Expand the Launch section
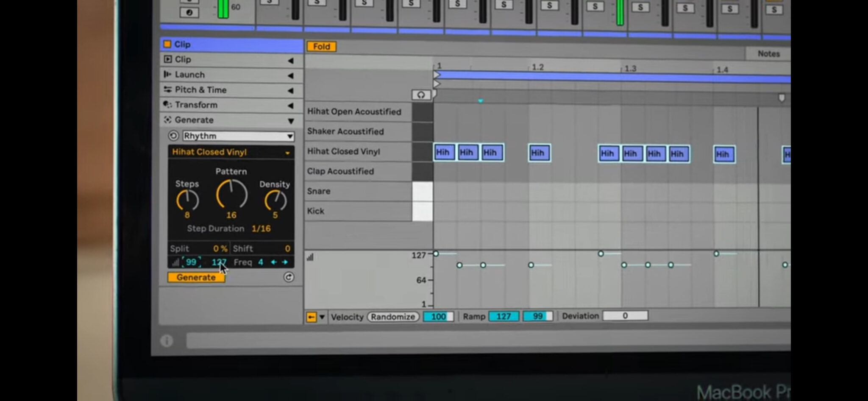This screenshot has height=401, width=868. pyautogui.click(x=291, y=75)
